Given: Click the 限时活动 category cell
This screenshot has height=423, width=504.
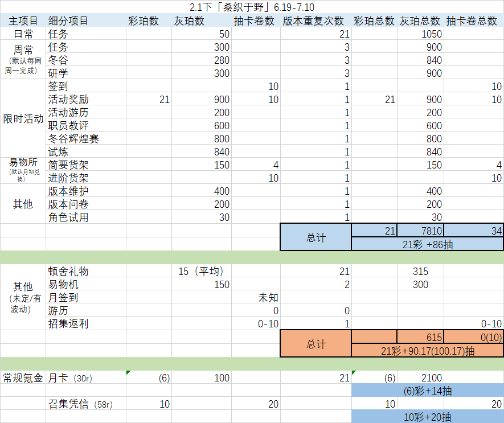Looking at the screenshot, I should pyautogui.click(x=23, y=118).
